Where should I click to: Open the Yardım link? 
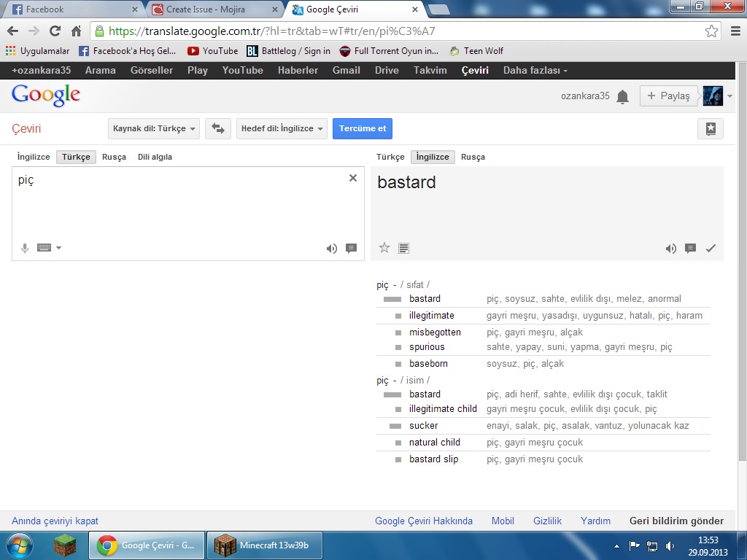[x=595, y=521]
